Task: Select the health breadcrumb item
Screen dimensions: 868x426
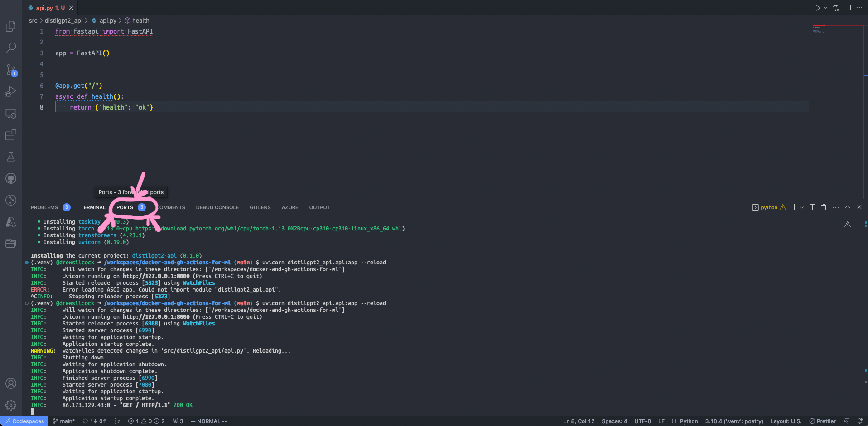Action: click(x=140, y=20)
